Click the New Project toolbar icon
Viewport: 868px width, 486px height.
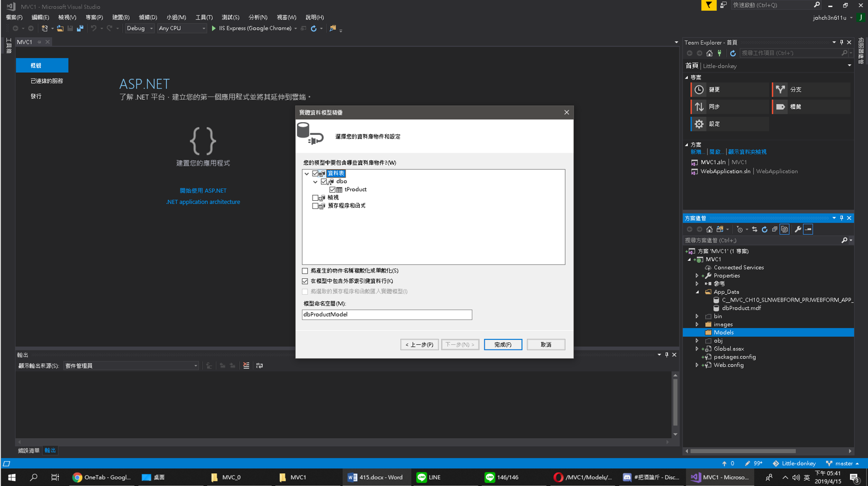pyautogui.click(x=45, y=28)
